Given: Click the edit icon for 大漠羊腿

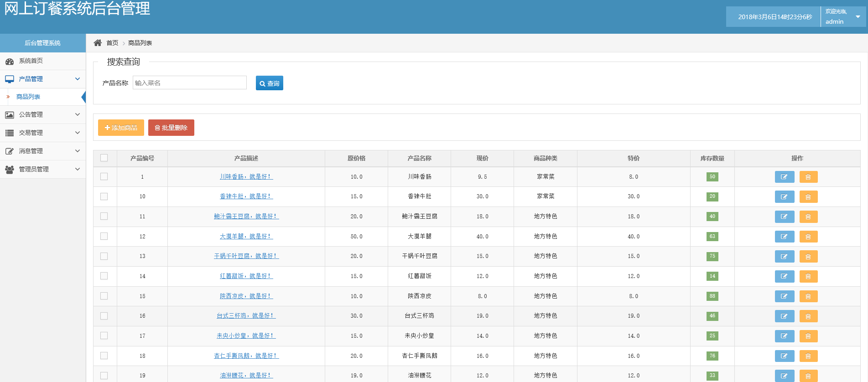Looking at the screenshot, I should [x=785, y=237].
